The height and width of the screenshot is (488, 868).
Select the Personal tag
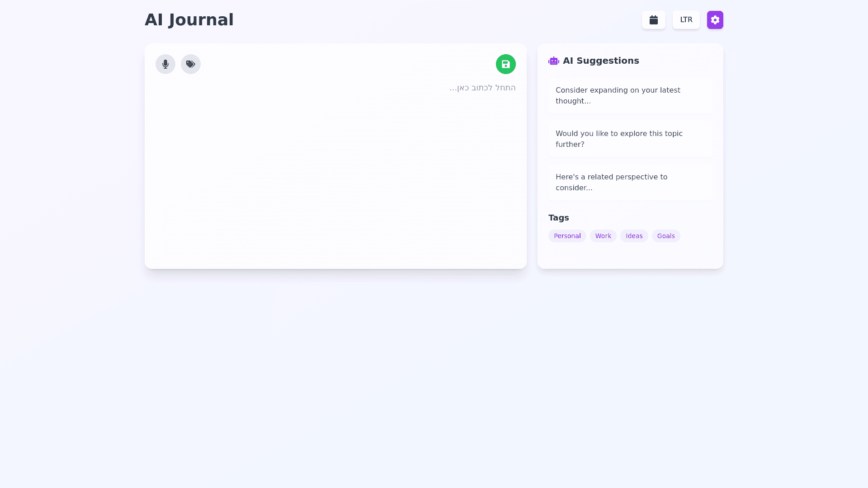[x=567, y=236]
